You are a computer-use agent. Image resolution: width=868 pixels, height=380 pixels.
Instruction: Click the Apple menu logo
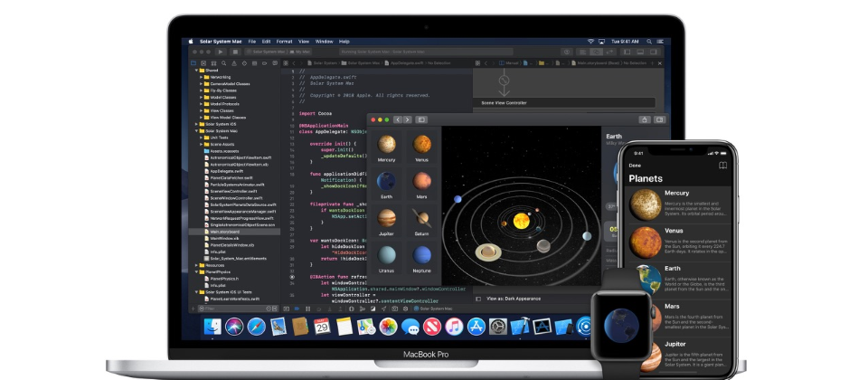[x=191, y=42]
